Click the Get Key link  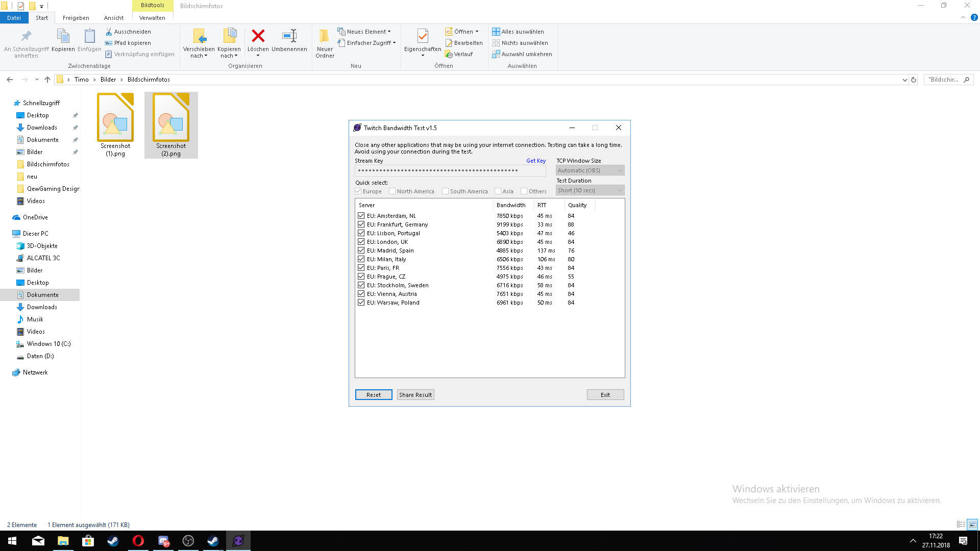536,161
